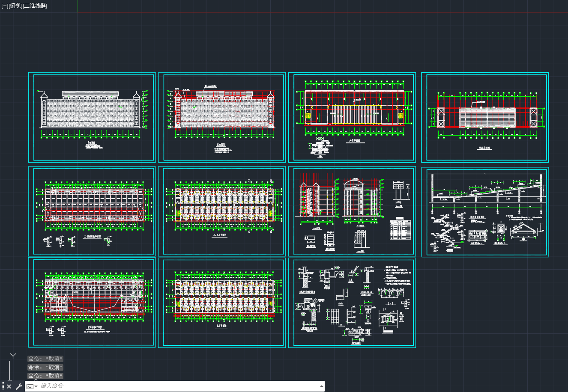Select the construction details and notes sheet
Image resolution: width=568 pixels, height=392 pixels.
tap(352, 303)
